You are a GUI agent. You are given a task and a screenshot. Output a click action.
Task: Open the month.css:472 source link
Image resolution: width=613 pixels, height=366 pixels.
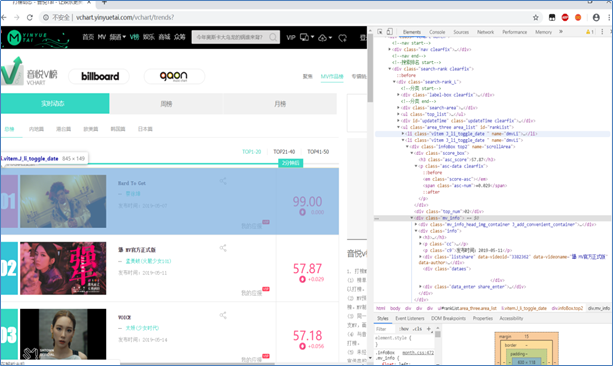coord(418,353)
